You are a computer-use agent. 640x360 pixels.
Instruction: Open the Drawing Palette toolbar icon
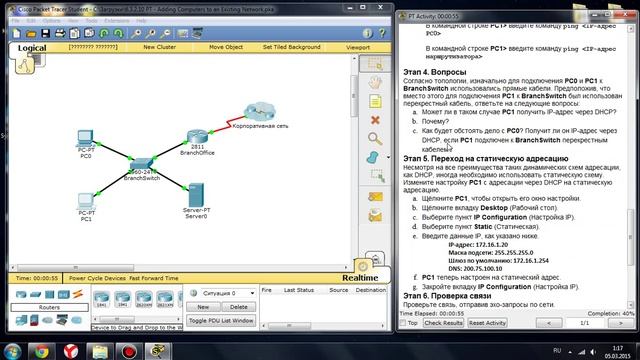point(182,33)
